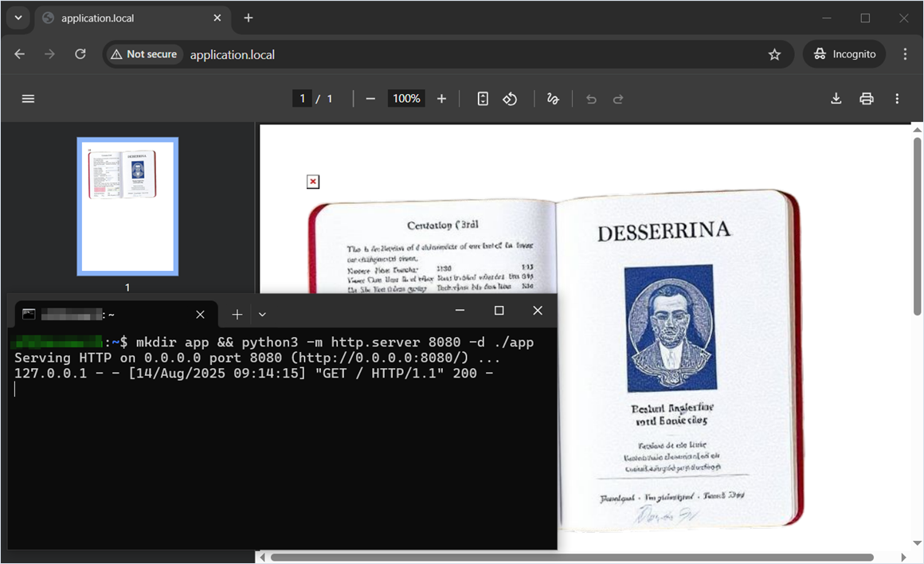The image size is (924, 564).
Task: Open PDF viewer more actions menu
Action: pyautogui.click(x=897, y=99)
